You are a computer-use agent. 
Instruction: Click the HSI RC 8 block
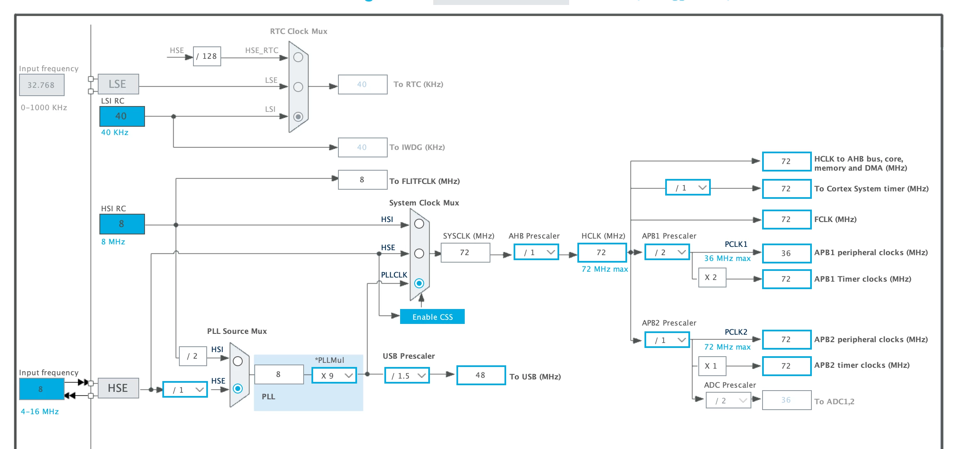pos(122,224)
